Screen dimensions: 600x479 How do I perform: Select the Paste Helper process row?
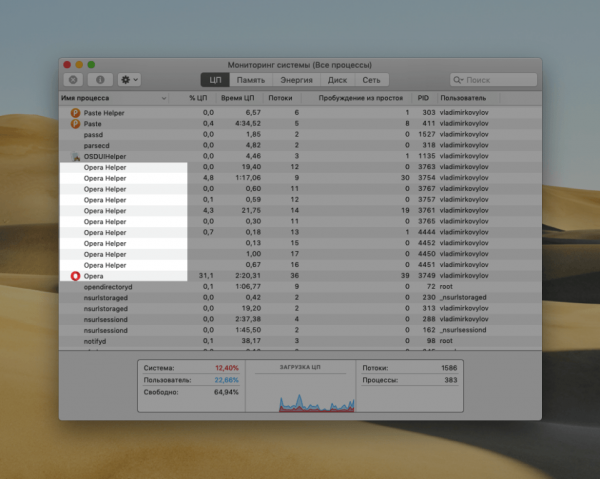300,112
